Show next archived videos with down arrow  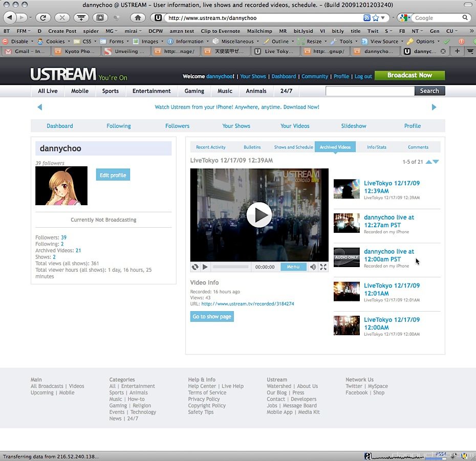(436, 162)
